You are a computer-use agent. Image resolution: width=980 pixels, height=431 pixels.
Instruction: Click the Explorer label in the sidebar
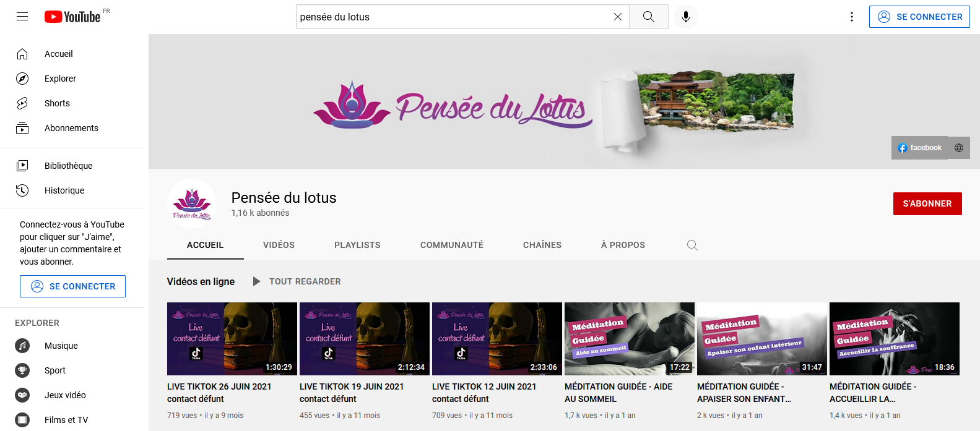(x=61, y=79)
